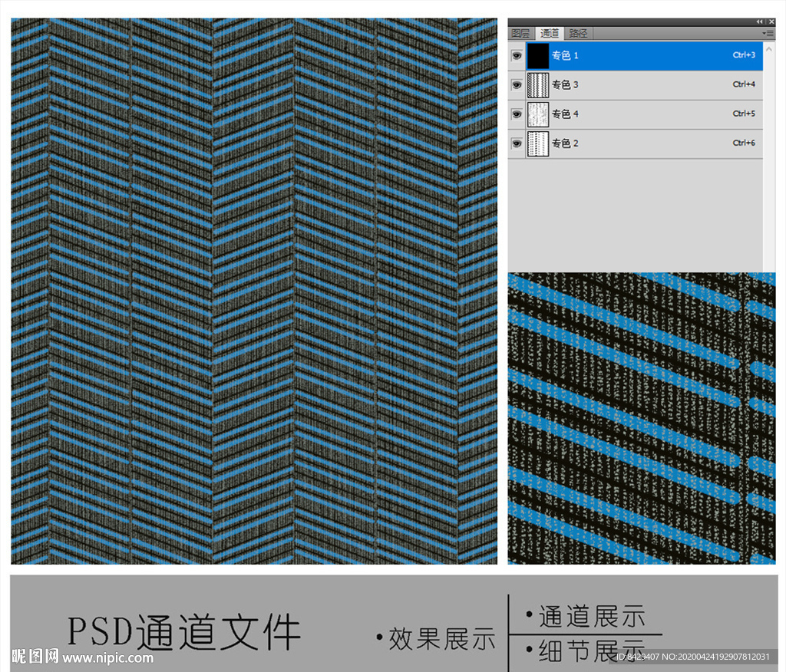786x672 pixels.
Task: Click the 效果展示 label
Action: (442, 638)
